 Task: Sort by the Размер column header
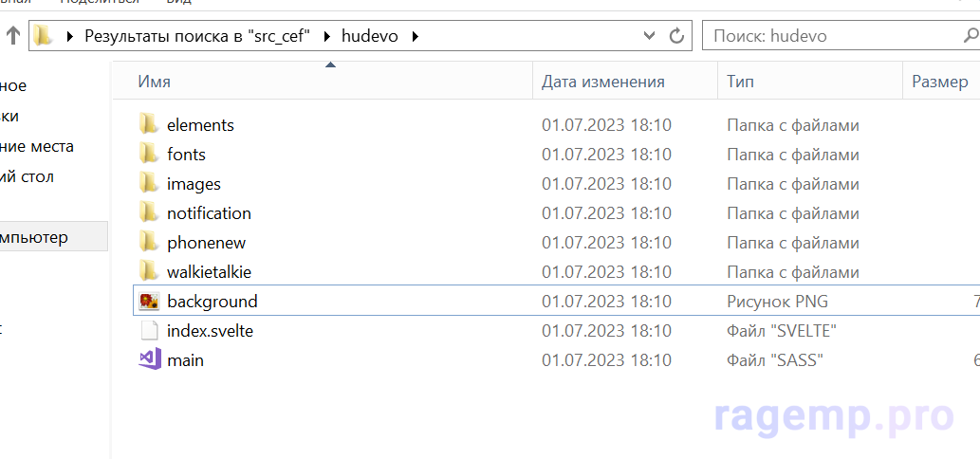pos(939,82)
